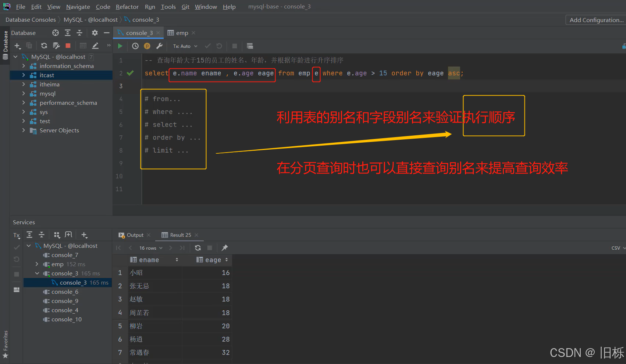Switch to the Output tab
This screenshot has height=364, width=626.
tap(135, 235)
